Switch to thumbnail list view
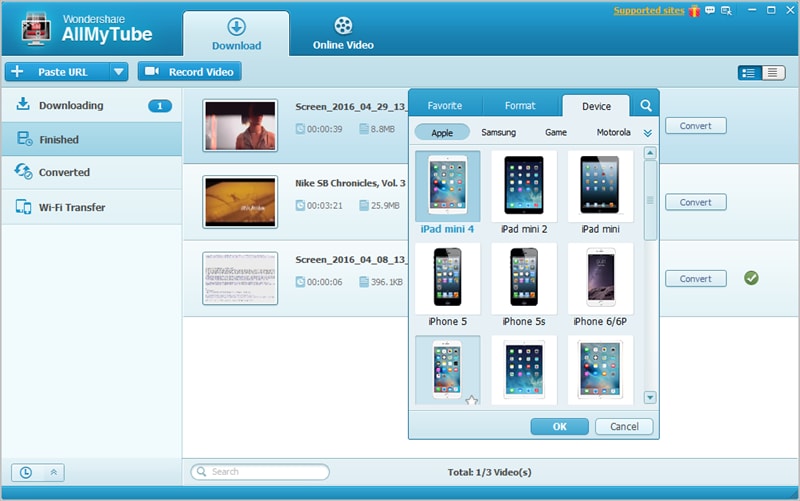Image resolution: width=800 pixels, height=501 pixels. click(749, 73)
